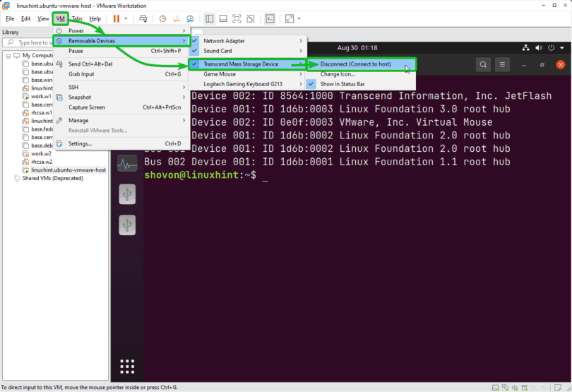
Task: Expand the Manage submenu
Action: click(x=121, y=120)
